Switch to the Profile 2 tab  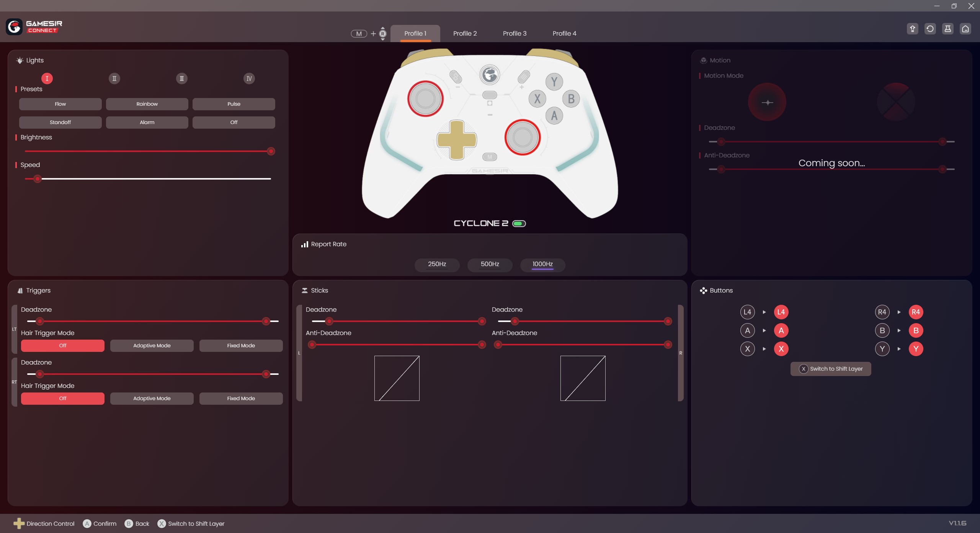pos(465,34)
